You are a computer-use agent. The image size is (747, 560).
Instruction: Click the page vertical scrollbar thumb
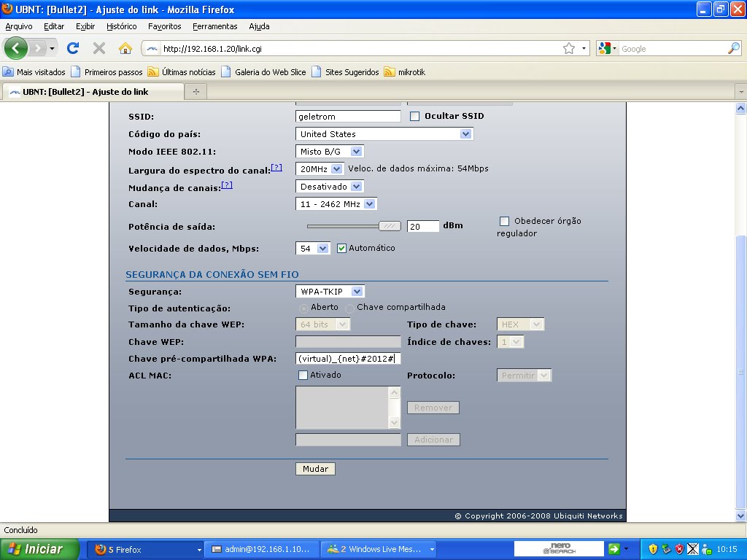740,371
